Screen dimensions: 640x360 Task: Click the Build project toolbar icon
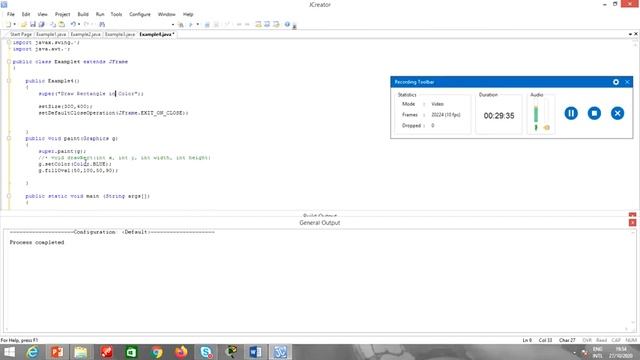click(180, 24)
